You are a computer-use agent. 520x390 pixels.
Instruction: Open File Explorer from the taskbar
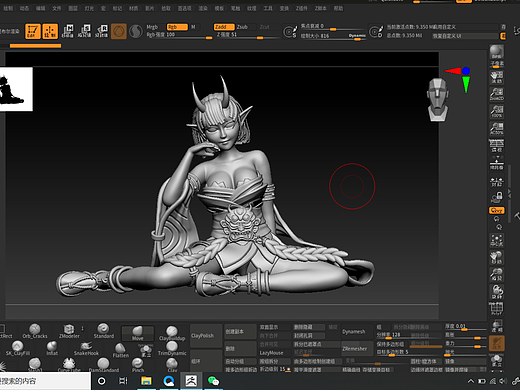point(146,381)
